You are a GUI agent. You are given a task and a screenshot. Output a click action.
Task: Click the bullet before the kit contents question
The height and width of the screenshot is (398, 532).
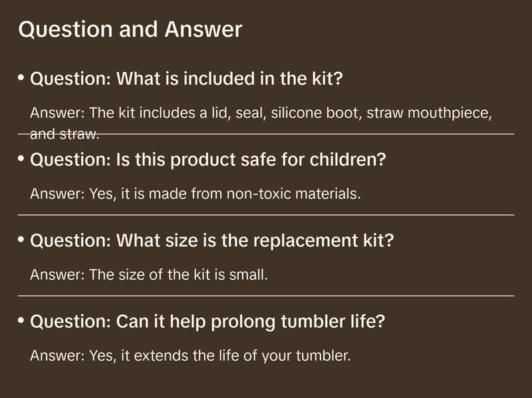21,79
